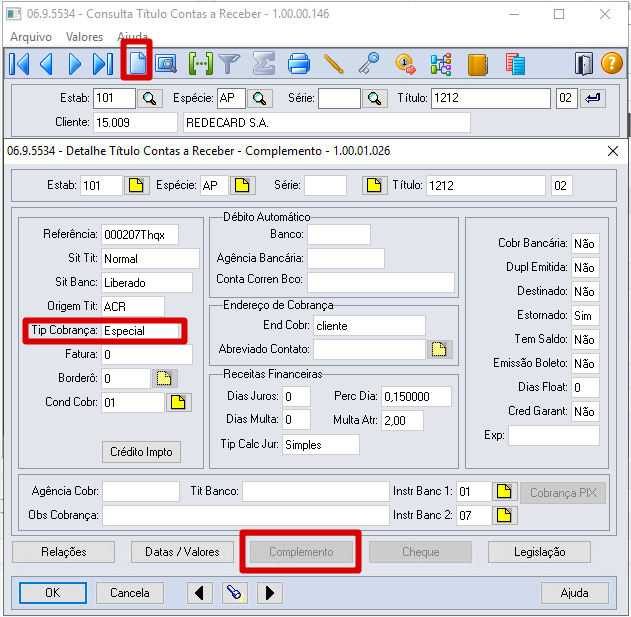Click magnifier lookup beside Série field
The height and width of the screenshot is (617, 631).
pos(375,98)
